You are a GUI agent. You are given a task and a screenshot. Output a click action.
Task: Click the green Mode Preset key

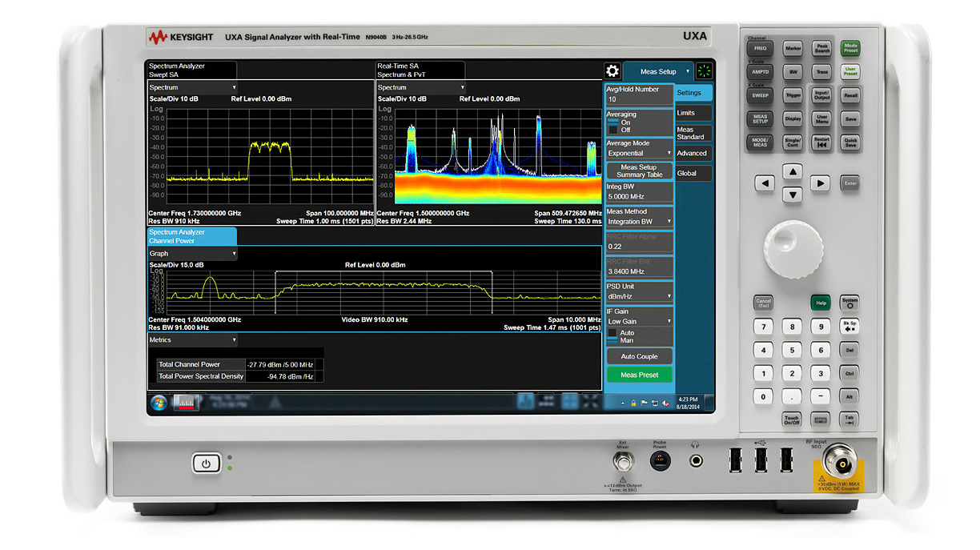coord(849,48)
